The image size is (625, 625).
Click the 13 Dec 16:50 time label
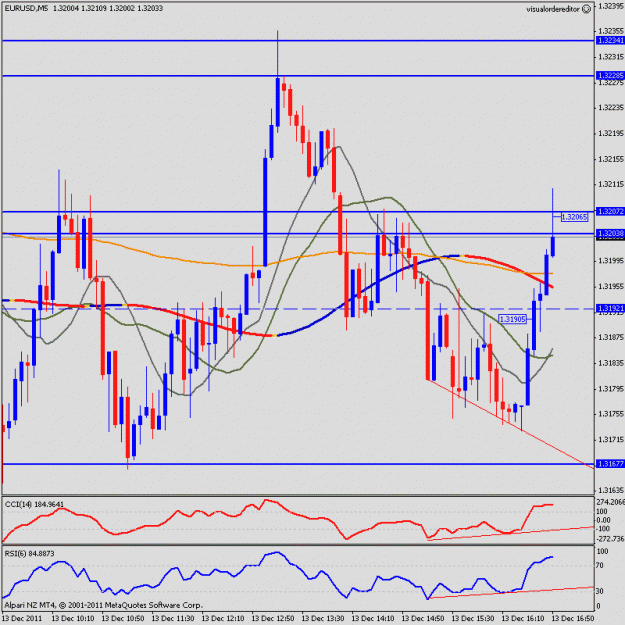click(573, 618)
